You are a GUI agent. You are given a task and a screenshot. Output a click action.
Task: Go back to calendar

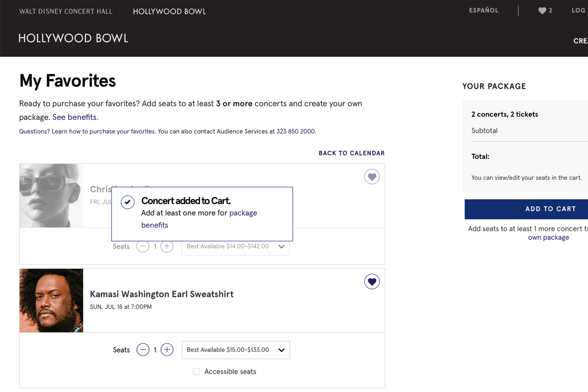[352, 153]
